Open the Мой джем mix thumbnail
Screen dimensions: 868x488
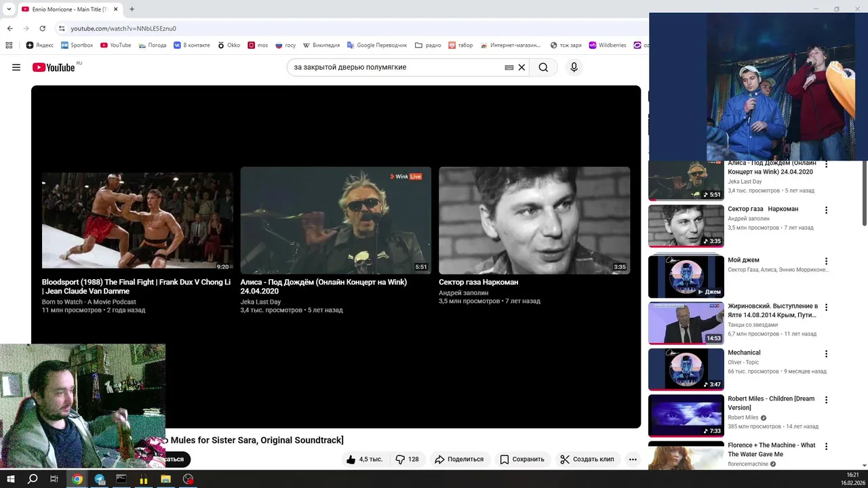click(x=686, y=277)
